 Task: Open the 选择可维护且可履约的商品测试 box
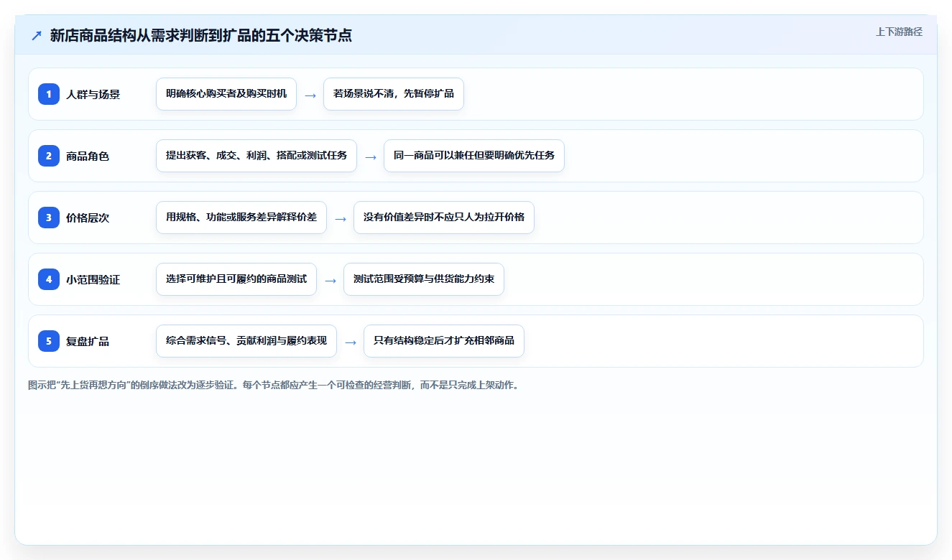[236, 279]
